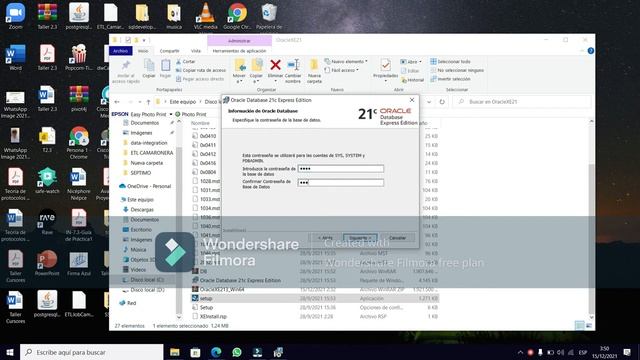
Task: Click Copiar ruta de acceso
Action: click(201, 70)
